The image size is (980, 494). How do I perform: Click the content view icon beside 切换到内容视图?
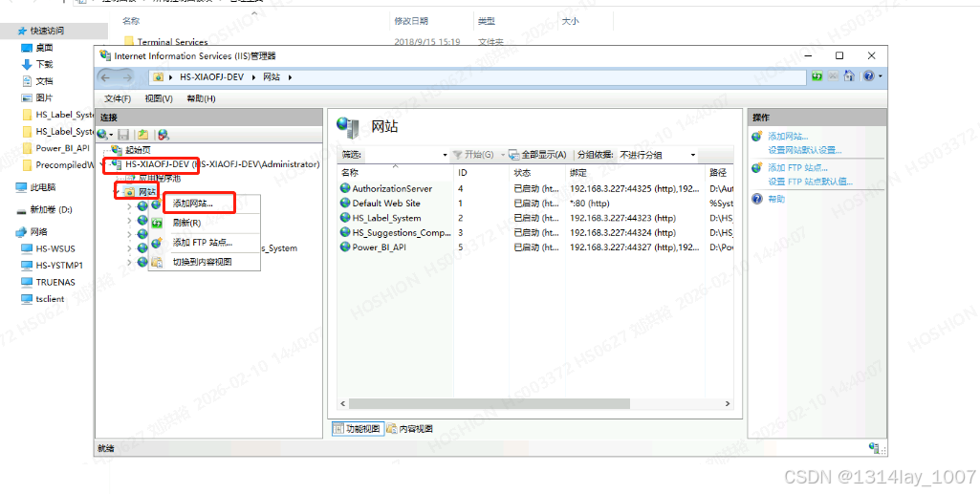click(157, 262)
